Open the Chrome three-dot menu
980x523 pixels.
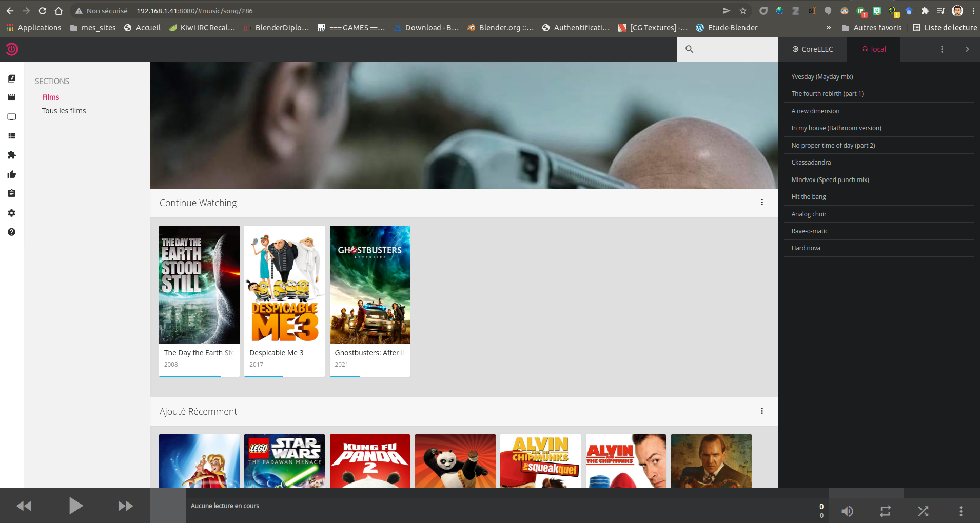coord(973,11)
